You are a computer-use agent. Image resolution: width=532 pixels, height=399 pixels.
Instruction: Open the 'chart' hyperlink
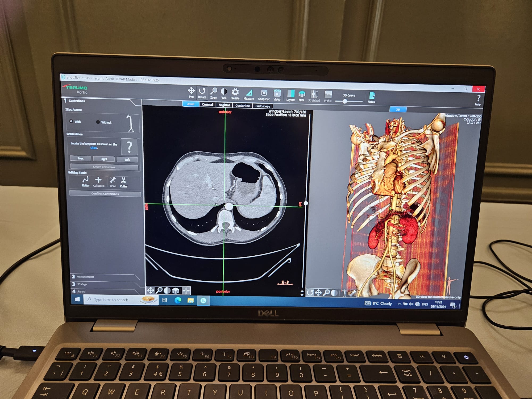(94, 148)
